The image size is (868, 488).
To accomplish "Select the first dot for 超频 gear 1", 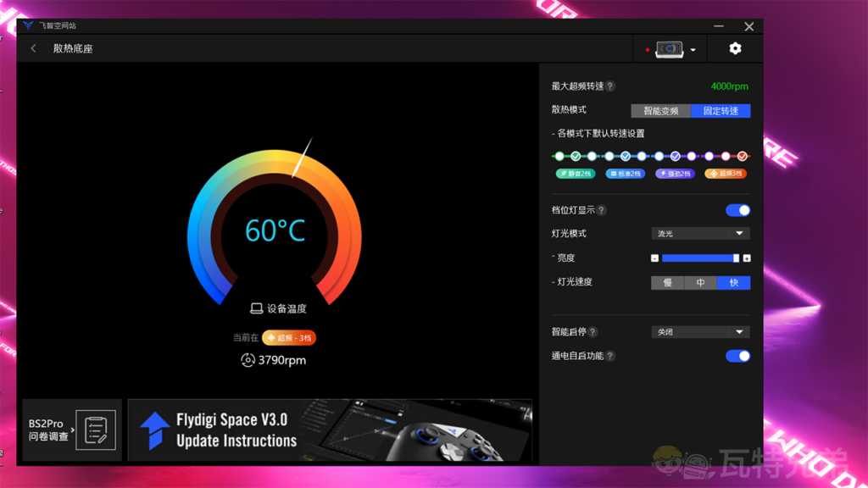I will coord(709,156).
